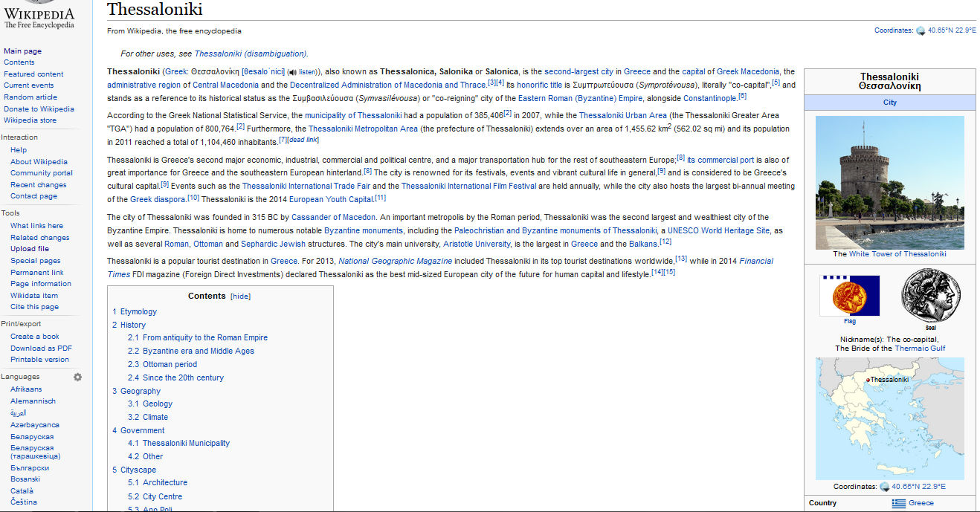The width and height of the screenshot is (980, 512).
Task: Open the Greece location map image
Action: coord(889,419)
